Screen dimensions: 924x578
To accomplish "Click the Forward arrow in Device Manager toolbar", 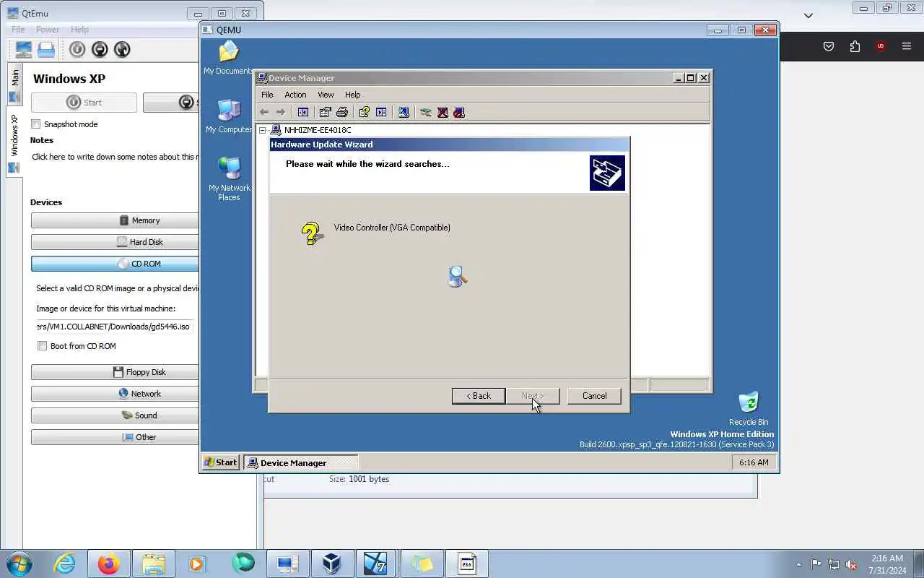I will point(281,112).
